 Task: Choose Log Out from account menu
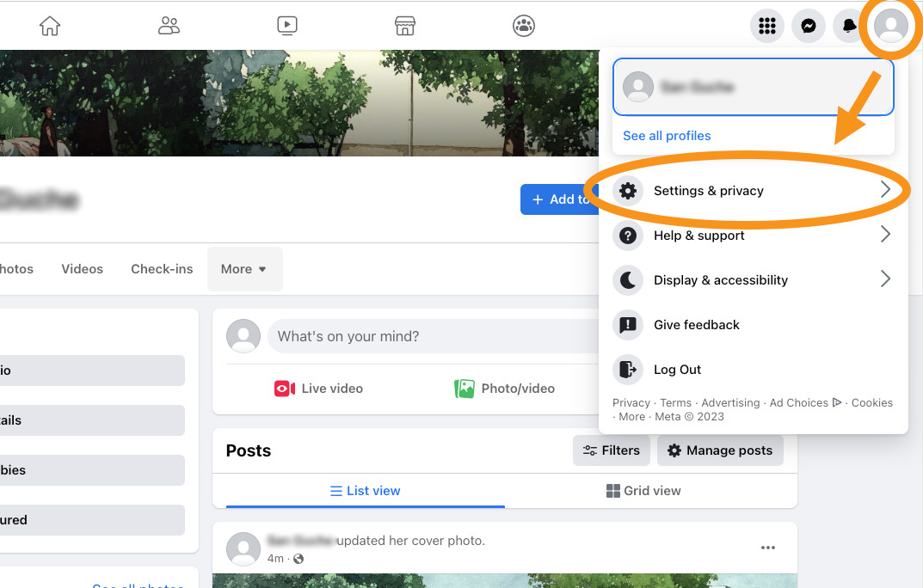coord(677,370)
